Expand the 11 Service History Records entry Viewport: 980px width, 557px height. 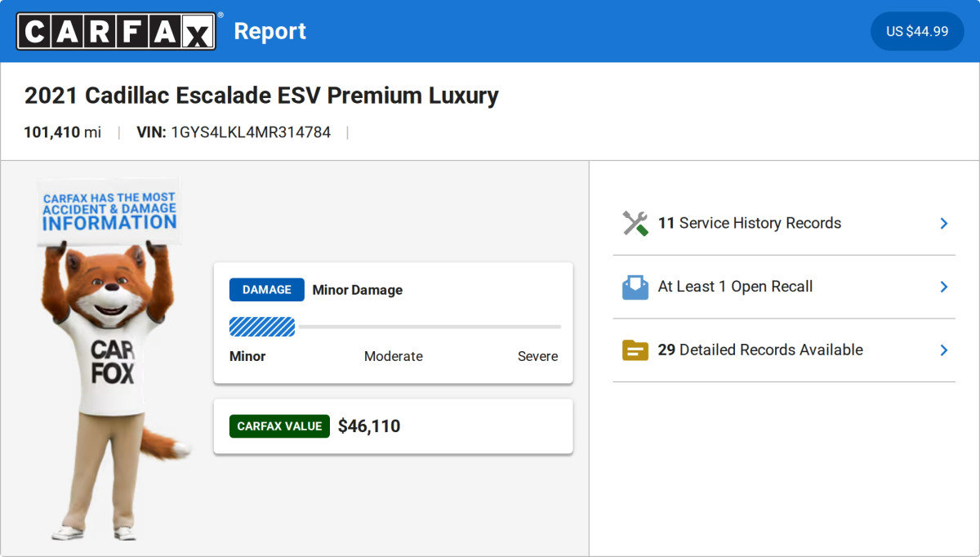(x=784, y=222)
